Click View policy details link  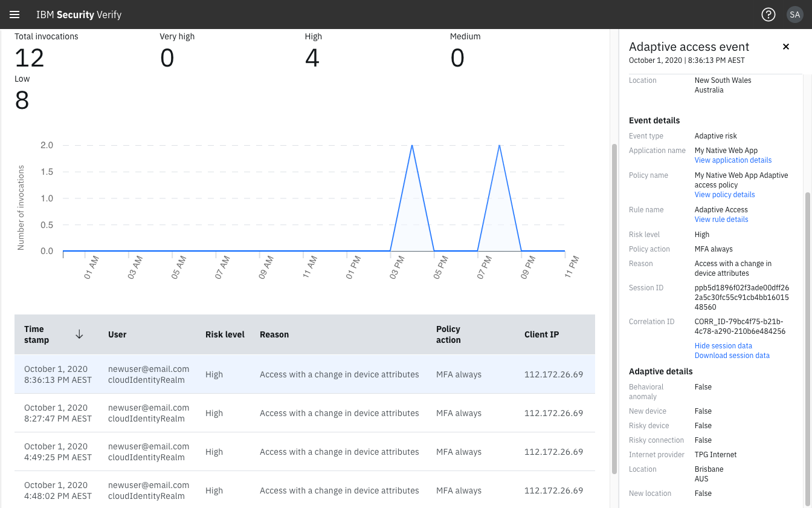tap(724, 195)
